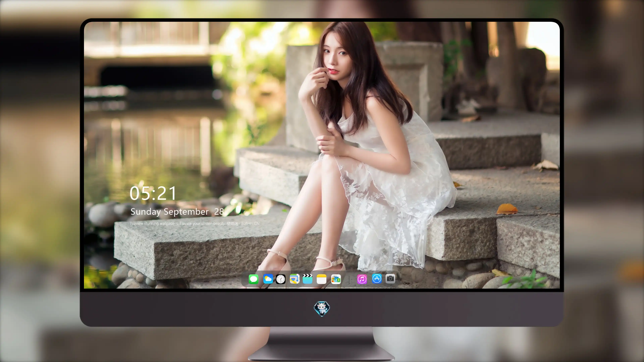The width and height of the screenshot is (644, 362).
Task: Click the 05:21 clock display
Action: tap(153, 193)
